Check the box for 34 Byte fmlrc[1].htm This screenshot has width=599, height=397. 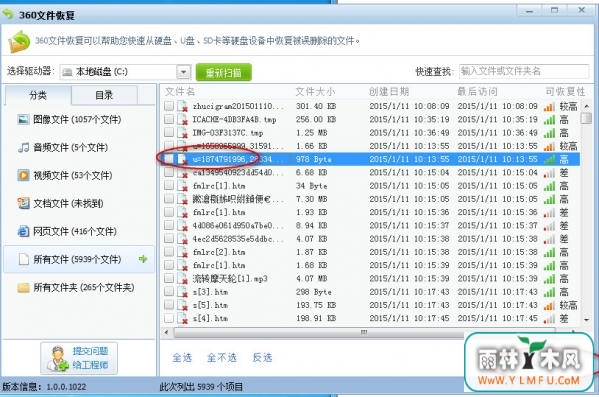tap(169, 185)
